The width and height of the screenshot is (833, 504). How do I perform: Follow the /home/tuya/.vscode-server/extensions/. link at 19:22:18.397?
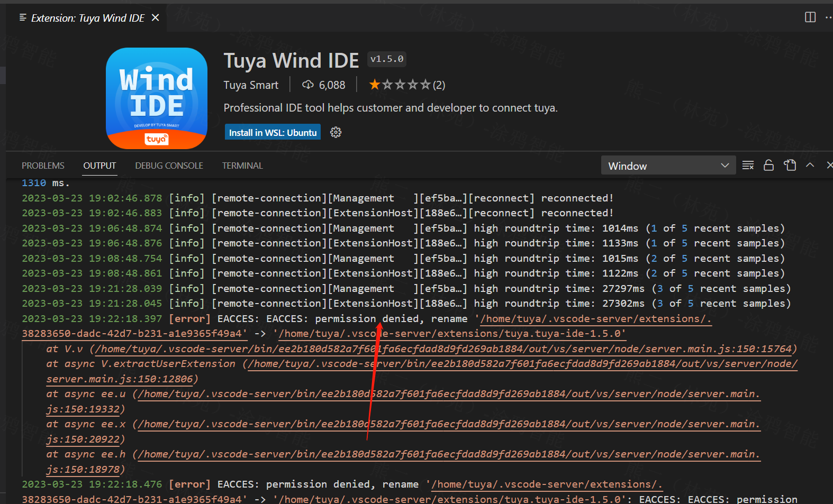pos(596,319)
